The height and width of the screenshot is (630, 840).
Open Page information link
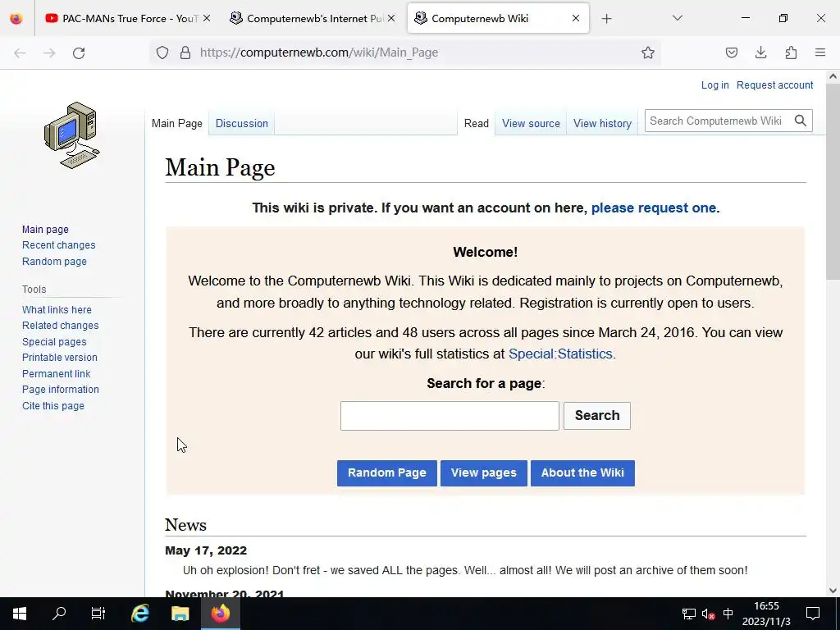(61, 390)
